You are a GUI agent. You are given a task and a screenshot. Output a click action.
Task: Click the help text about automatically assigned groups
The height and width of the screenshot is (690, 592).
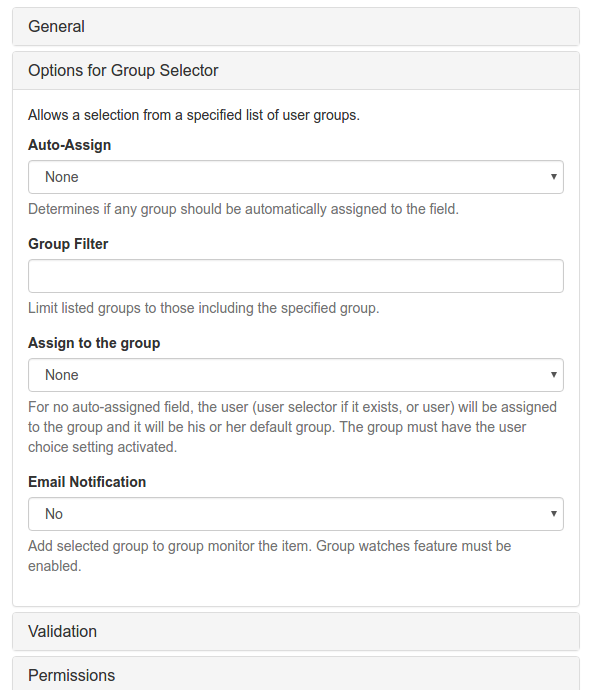(243, 209)
